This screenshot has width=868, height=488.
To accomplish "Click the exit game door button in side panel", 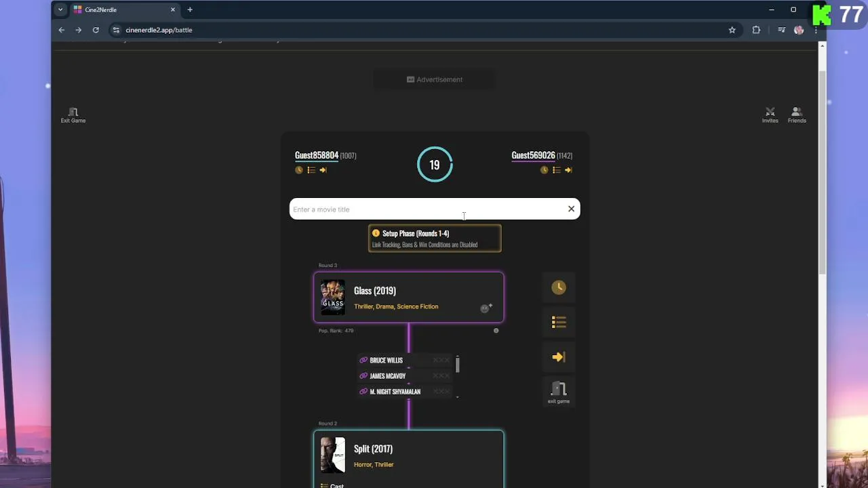I will pos(559,392).
